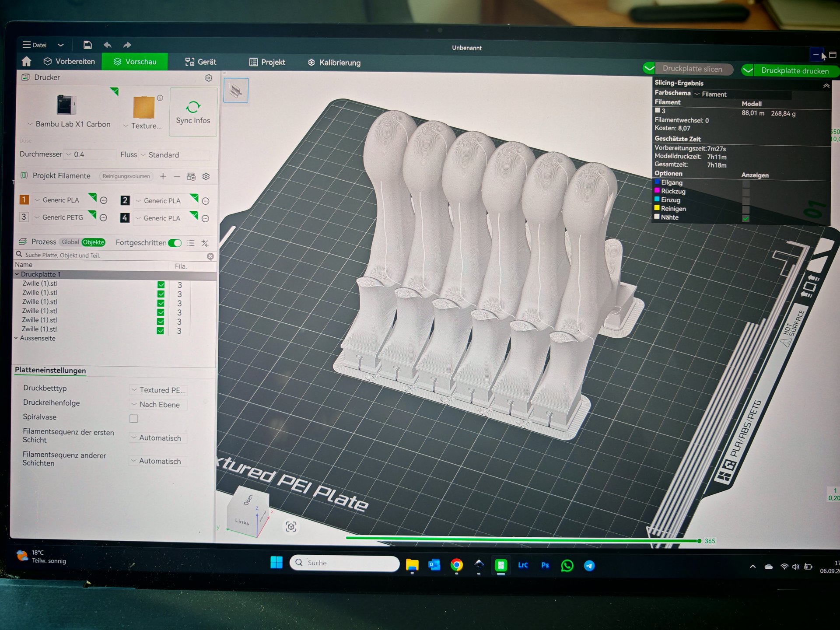Remove a filament with minus icon
This screenshot has width=840, height=630.
177,176
